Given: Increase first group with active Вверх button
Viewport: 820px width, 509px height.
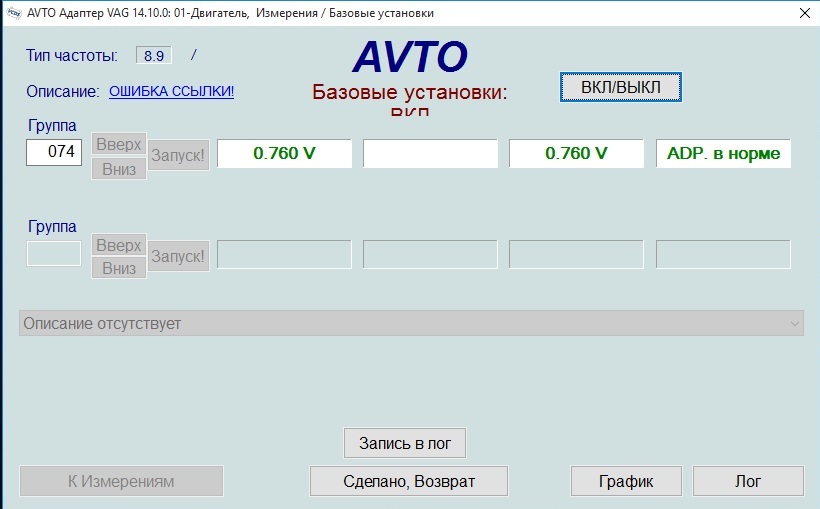Looking at the screenshot, I should [x=119, y=144].
